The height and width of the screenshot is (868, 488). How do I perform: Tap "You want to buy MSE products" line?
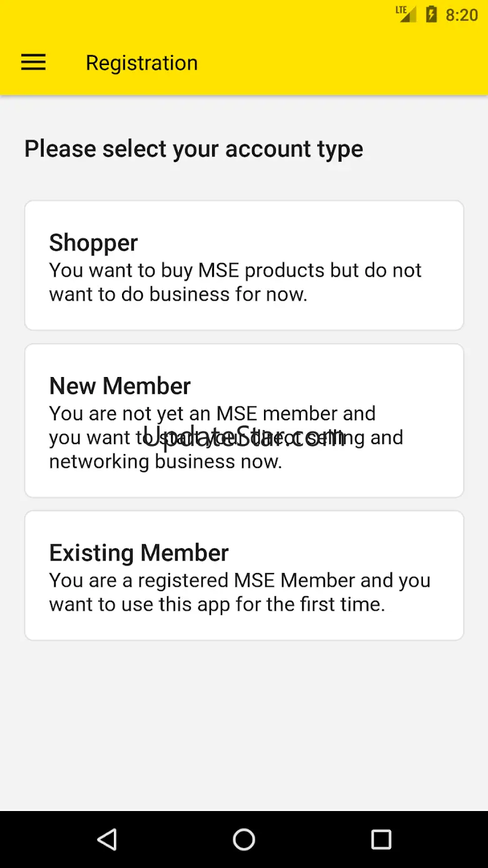click(235, 271)
